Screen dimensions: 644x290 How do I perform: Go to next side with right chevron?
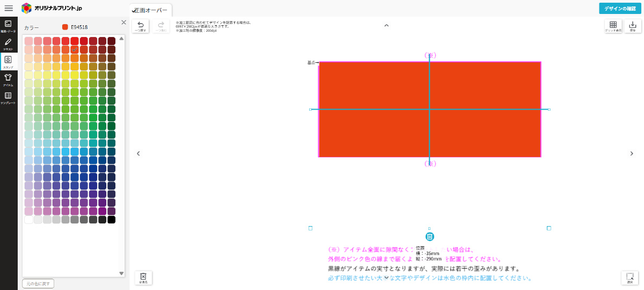(x=632, y=154)
